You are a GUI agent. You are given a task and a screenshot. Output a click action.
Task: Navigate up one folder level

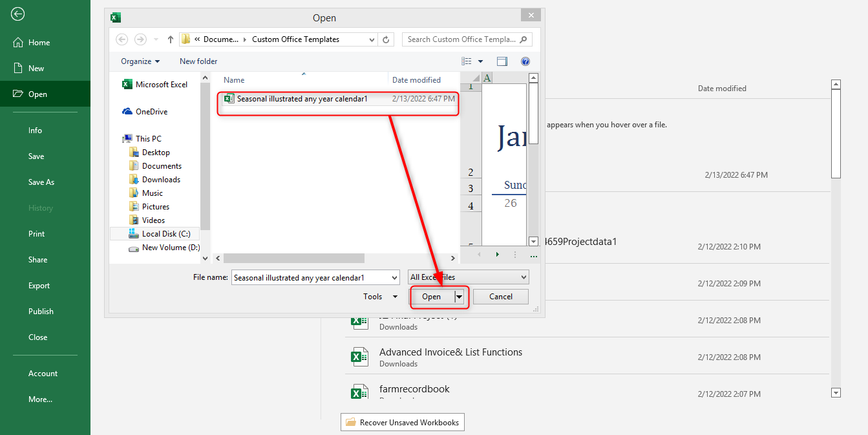[169, 39]
